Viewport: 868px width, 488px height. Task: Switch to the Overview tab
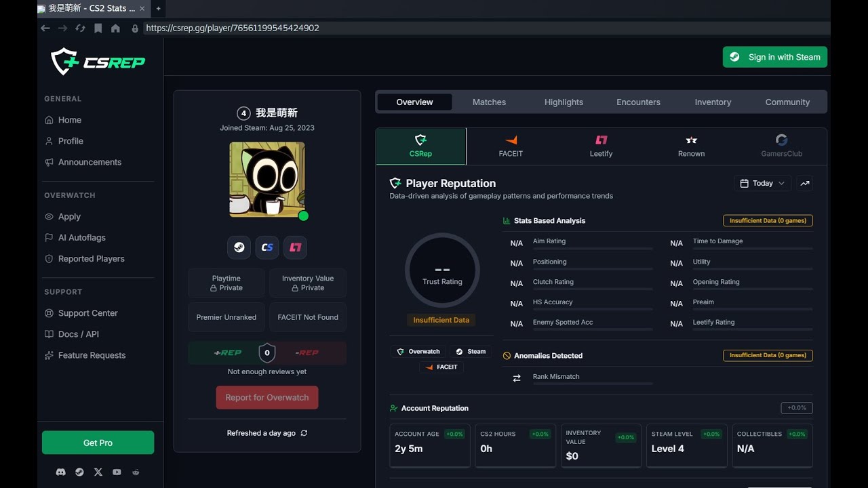pos(414,102)
